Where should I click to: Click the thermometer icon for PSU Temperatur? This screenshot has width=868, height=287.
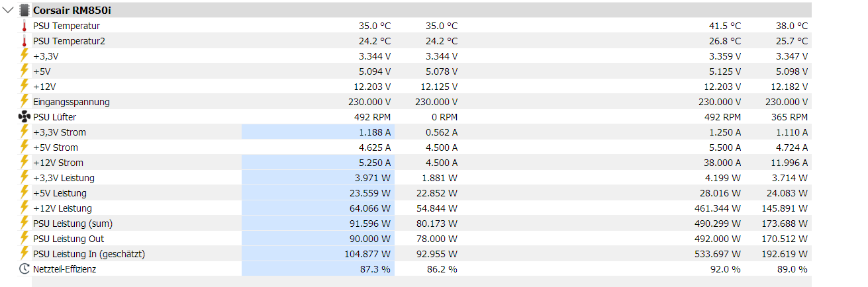click(x=24, y=26)
